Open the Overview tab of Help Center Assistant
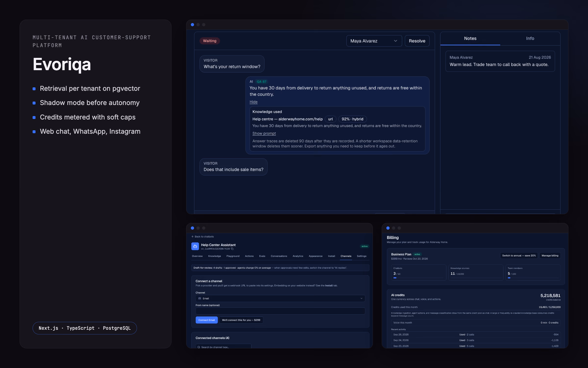The height and width of the screenshot is (368, 588). pos(197,256)
